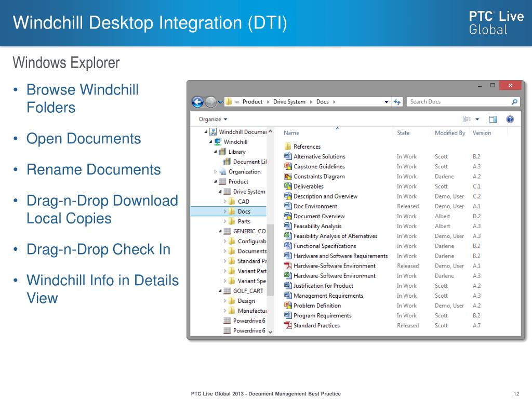
Task: Click the Library icon in tree
Action: point(222,152)
